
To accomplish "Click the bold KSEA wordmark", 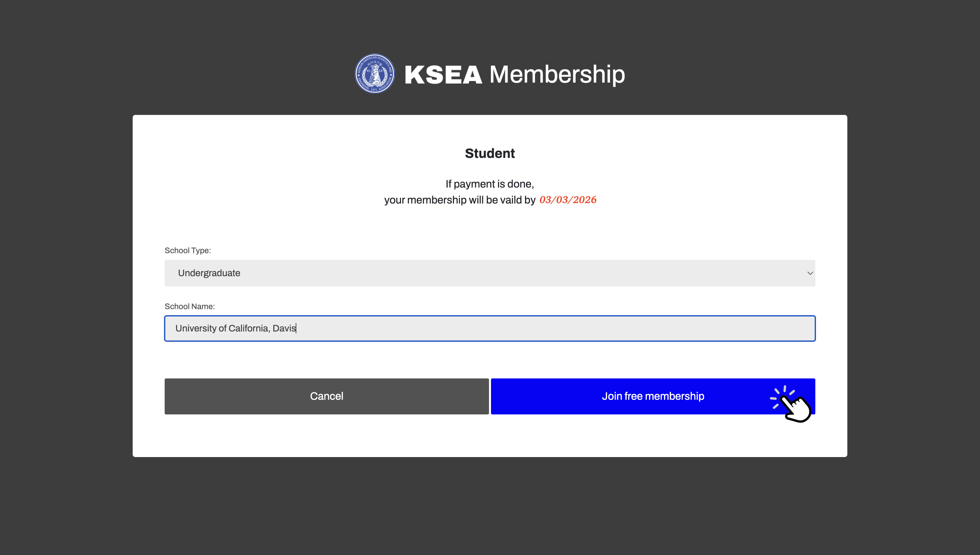I will (x=443, y=75).
